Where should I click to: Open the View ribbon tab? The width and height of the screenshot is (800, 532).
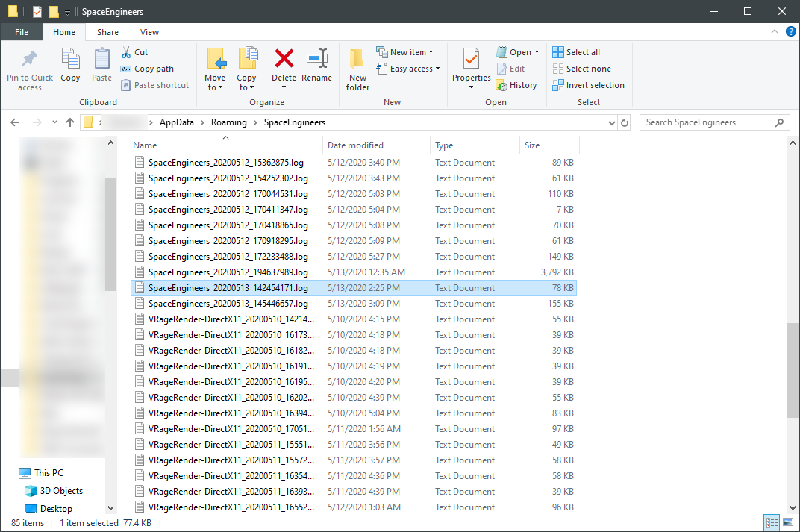[x=149, y=32]
